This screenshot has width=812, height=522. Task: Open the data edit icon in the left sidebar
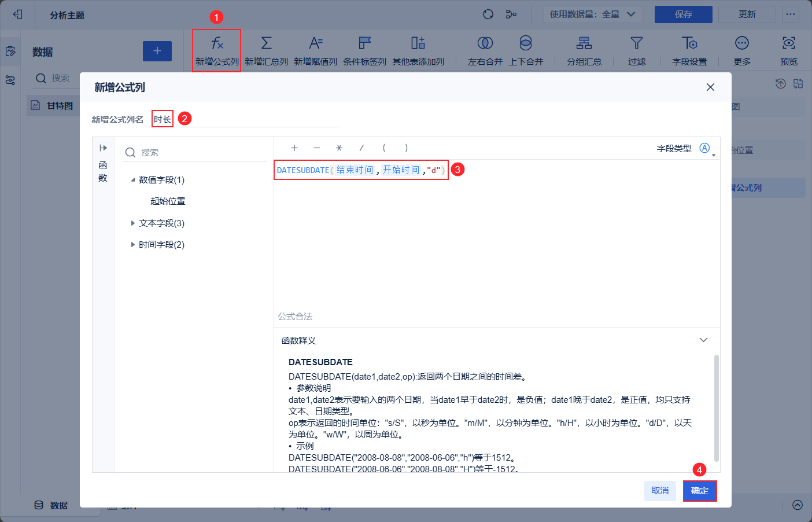(10, 52)
